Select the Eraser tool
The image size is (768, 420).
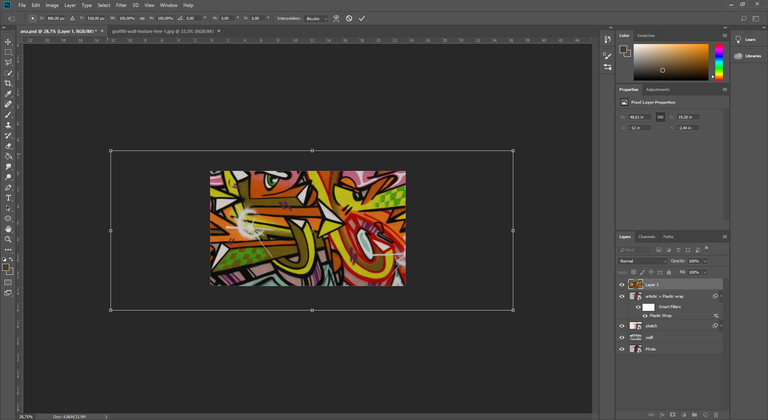point(8,146)
